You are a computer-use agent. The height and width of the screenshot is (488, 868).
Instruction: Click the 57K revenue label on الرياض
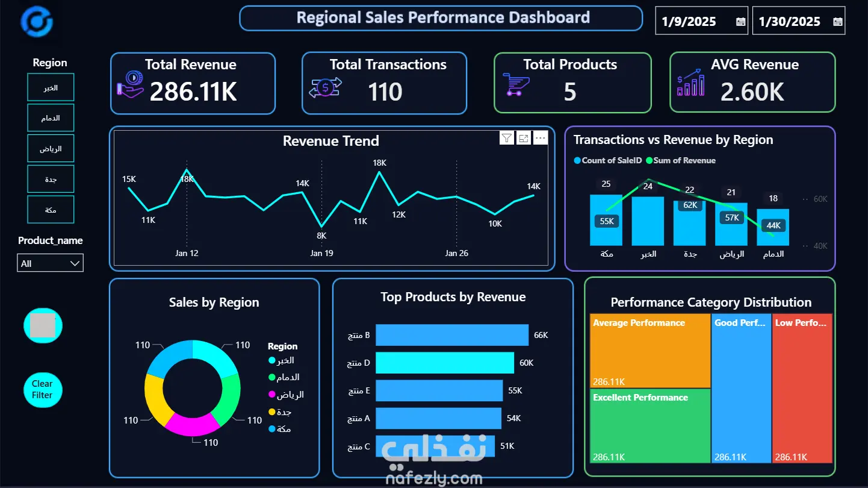click(731, 217)
